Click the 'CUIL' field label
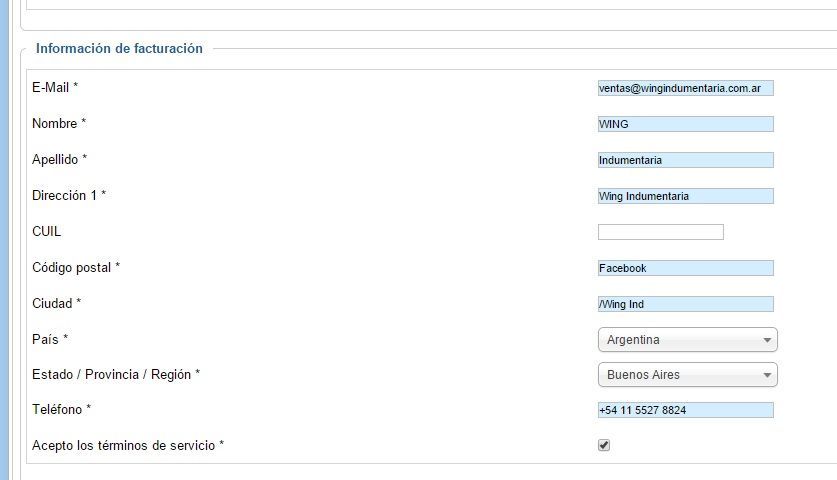837x480 pixels. (46, 231)
